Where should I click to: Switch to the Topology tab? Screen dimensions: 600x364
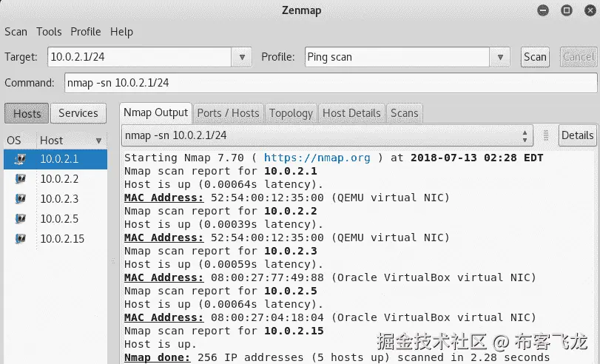point(291,113)
